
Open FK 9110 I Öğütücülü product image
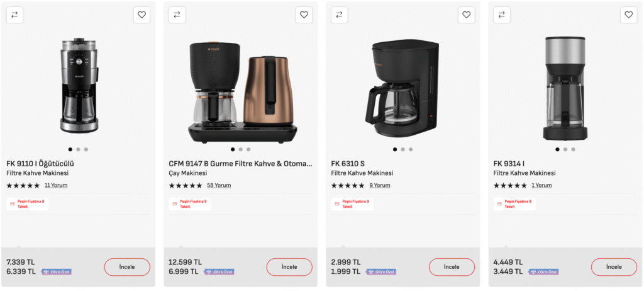pos(79,86)
